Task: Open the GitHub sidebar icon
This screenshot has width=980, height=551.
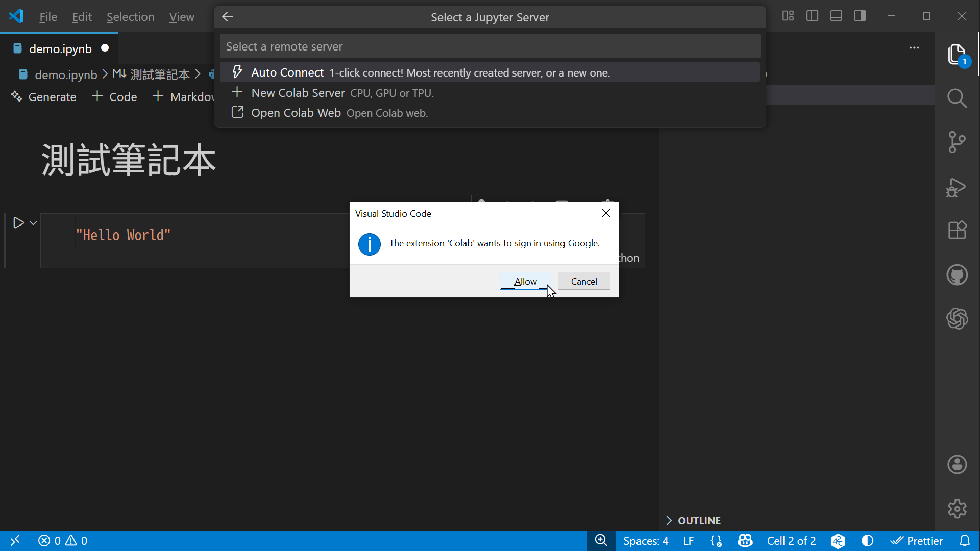Action: (957, 275)
